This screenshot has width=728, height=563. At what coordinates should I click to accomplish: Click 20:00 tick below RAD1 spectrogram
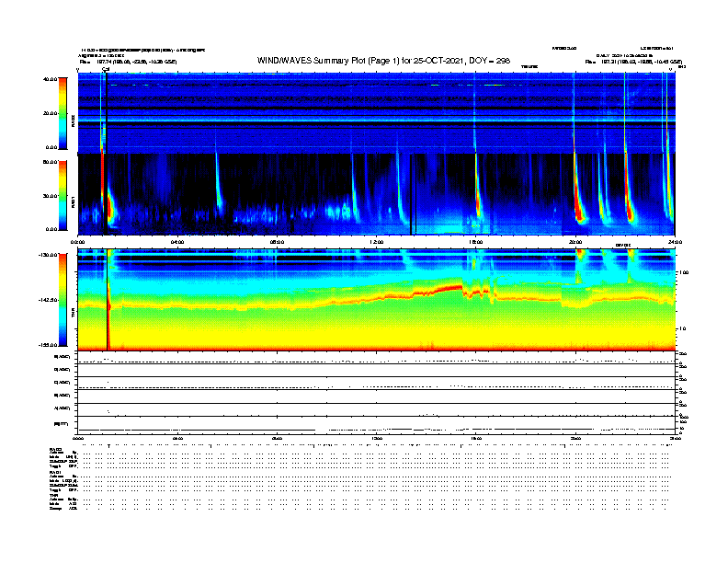[x=575, y=242]
